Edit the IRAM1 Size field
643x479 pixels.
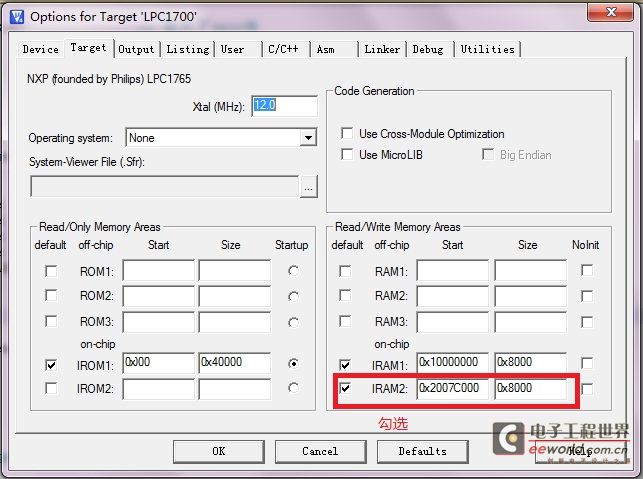coord(530,363)
